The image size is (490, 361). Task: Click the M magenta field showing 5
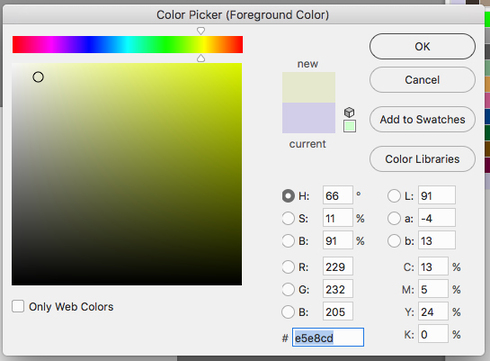coord(433,289)
